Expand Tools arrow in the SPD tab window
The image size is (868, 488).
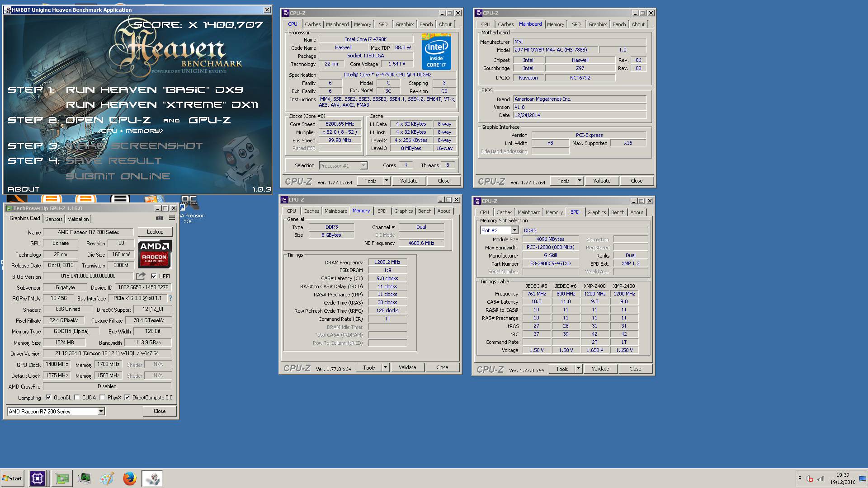point(578,369)
